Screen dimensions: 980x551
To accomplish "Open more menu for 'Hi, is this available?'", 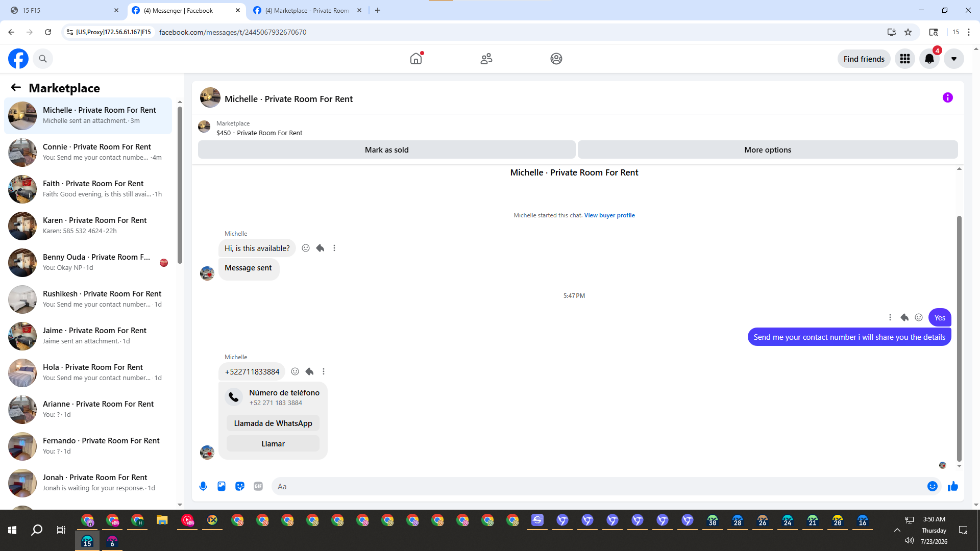I will (334, 248).
